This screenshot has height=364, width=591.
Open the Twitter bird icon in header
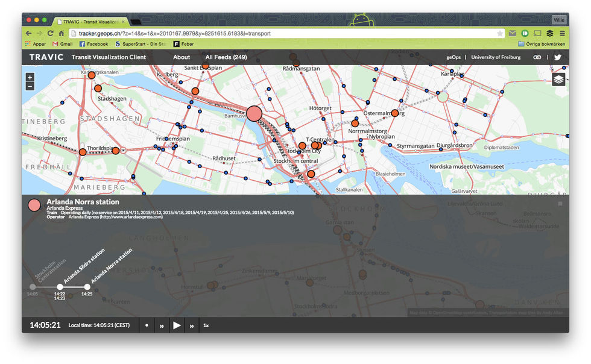(x=558, y=57)
